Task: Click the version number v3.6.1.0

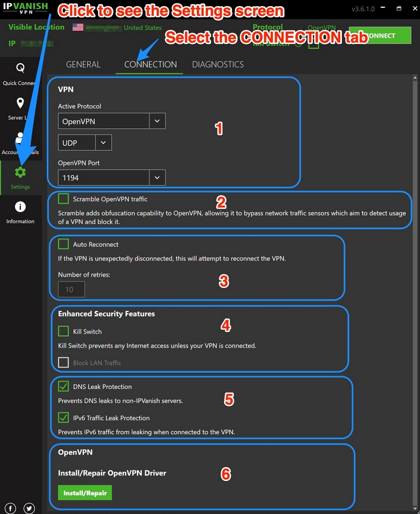Action: [x=363, y=9]
